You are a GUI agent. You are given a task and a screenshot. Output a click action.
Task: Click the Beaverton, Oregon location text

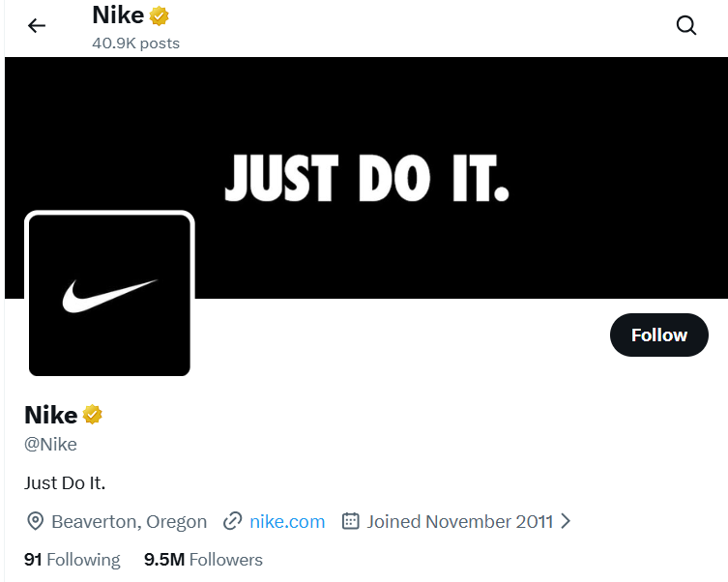129,522
